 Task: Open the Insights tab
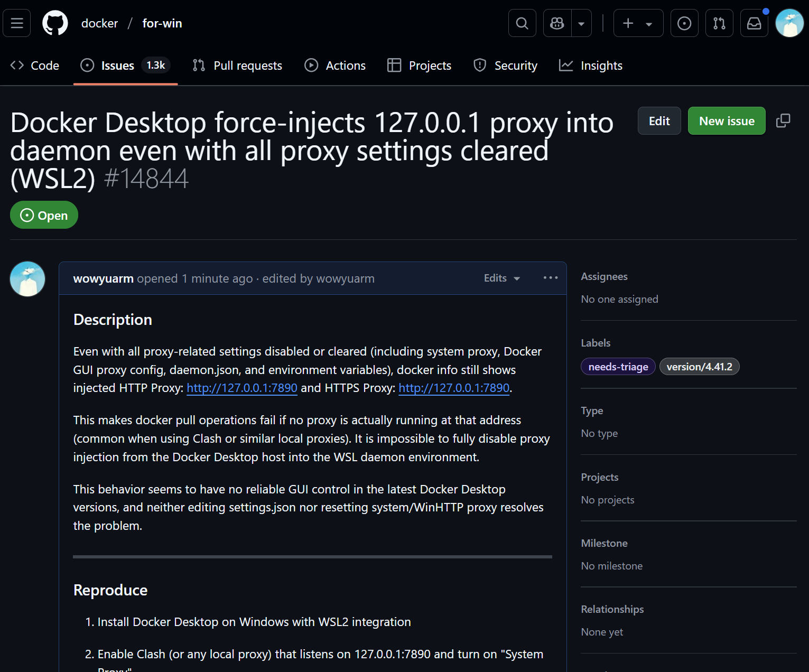coord(591,66)
